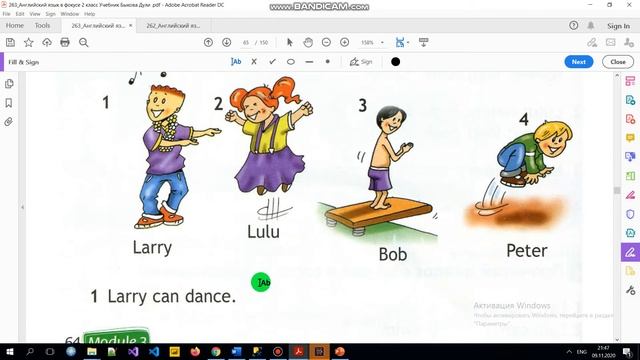Viewport: 640px width, 360px height.
Task: Open Google Chrome from the taskbar
Action: (216, 351)
